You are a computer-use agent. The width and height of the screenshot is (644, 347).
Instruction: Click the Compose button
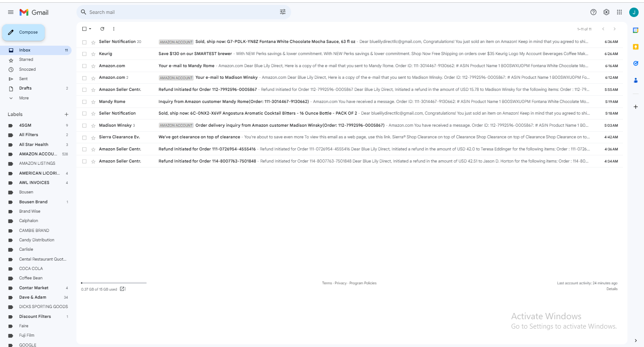click(24, 32)
